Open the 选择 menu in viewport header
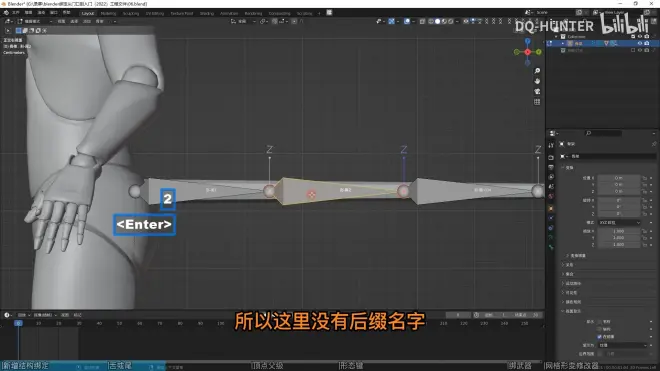 [x=74, y=21]
